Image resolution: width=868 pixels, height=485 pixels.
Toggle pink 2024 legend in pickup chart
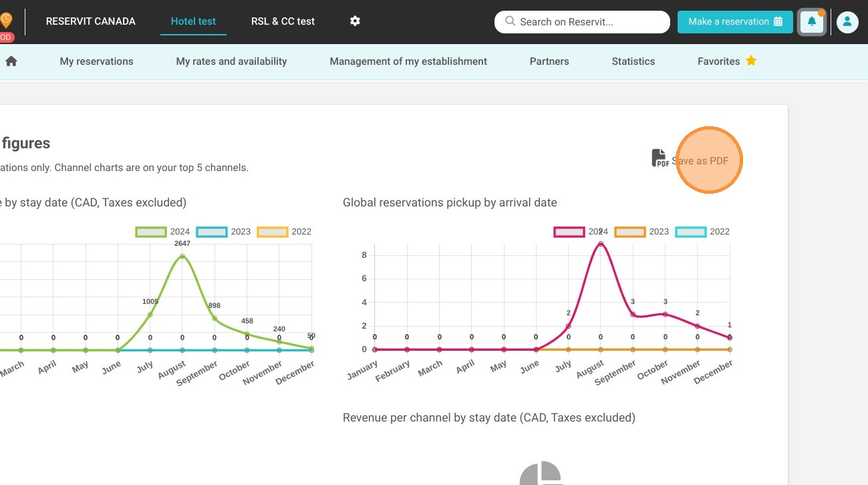click(x=581, y=232)
